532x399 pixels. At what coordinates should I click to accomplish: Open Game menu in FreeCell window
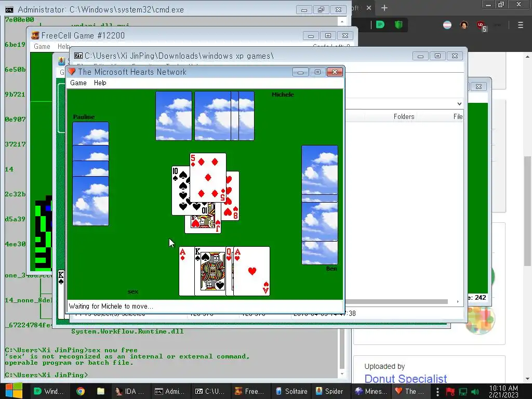pyautogui.click(x=42, y=46)
